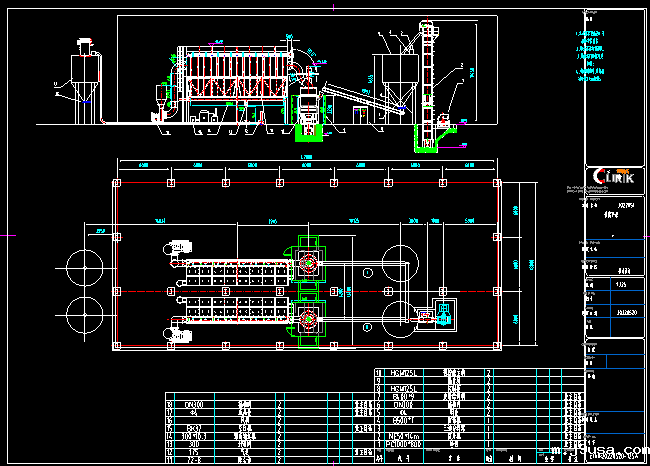Image resolution: width=650 pixels, height=466 pixels.
Task: Select upper-left silo circle outside plan boundary
Action: click(x=84, y=267)
